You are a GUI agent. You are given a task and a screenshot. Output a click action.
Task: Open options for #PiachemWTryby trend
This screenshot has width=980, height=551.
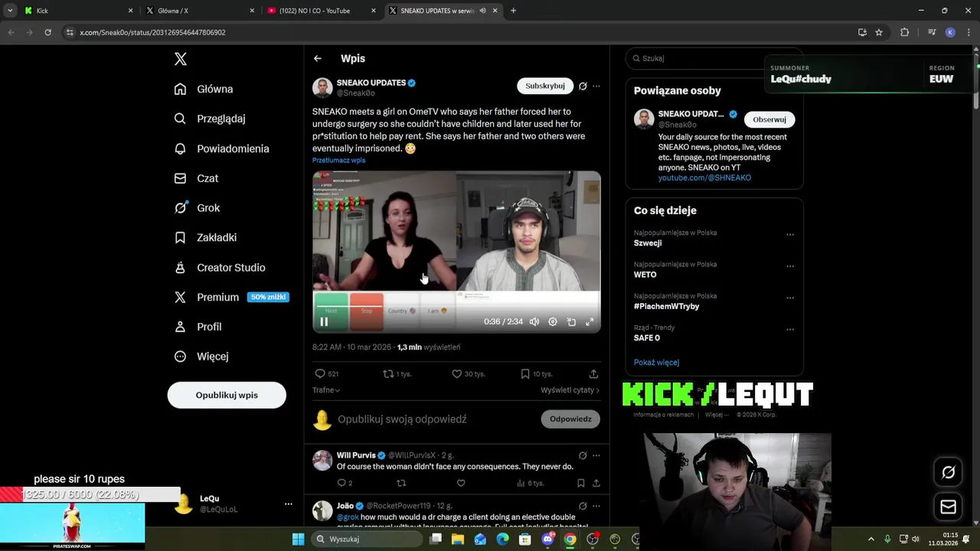click(790, 298)
